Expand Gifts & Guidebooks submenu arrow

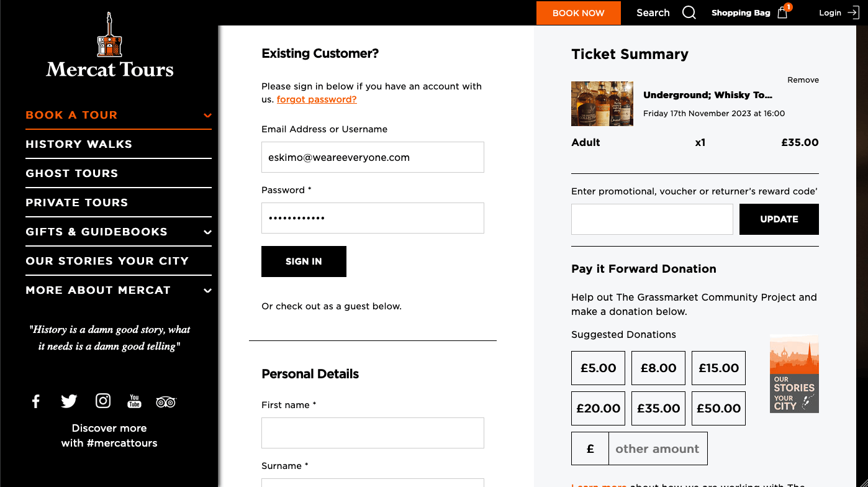click(x=207, y=232)
